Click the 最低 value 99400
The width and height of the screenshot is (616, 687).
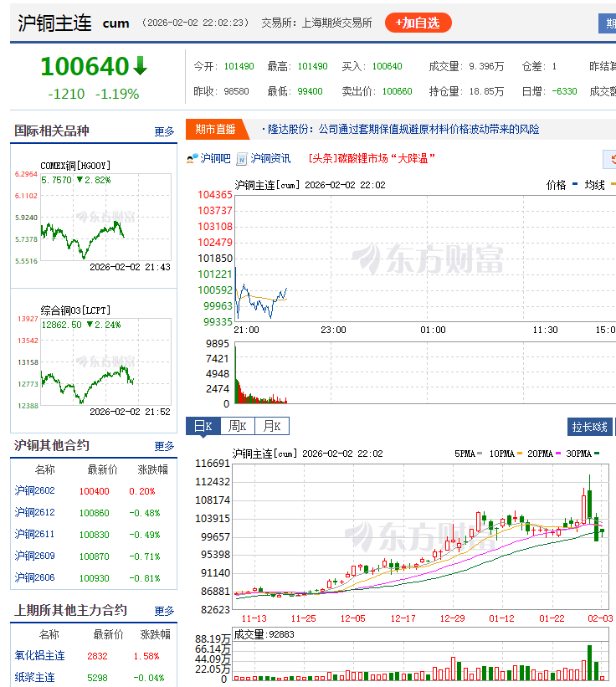[310, 91]
